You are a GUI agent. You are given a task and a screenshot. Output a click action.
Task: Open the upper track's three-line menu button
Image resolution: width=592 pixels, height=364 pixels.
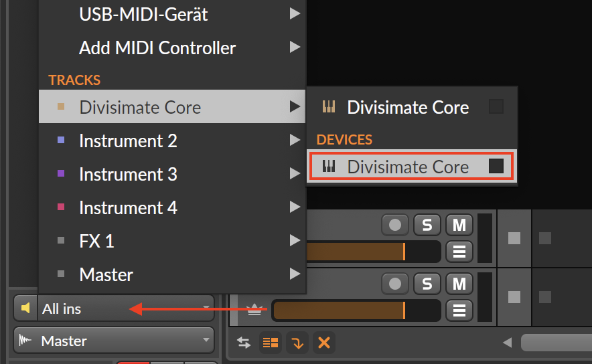click(x=459, y=252)
